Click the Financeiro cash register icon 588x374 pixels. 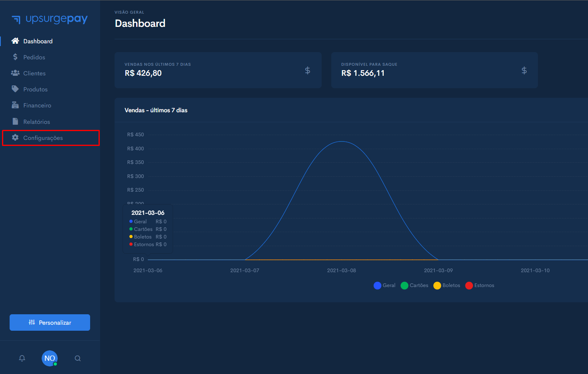point(15,105)
